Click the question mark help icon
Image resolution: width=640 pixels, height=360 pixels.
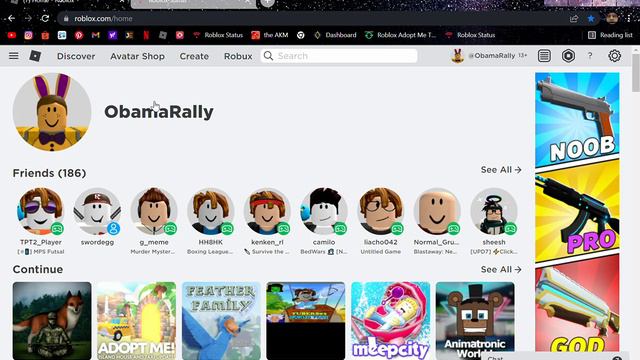point(590,56)
